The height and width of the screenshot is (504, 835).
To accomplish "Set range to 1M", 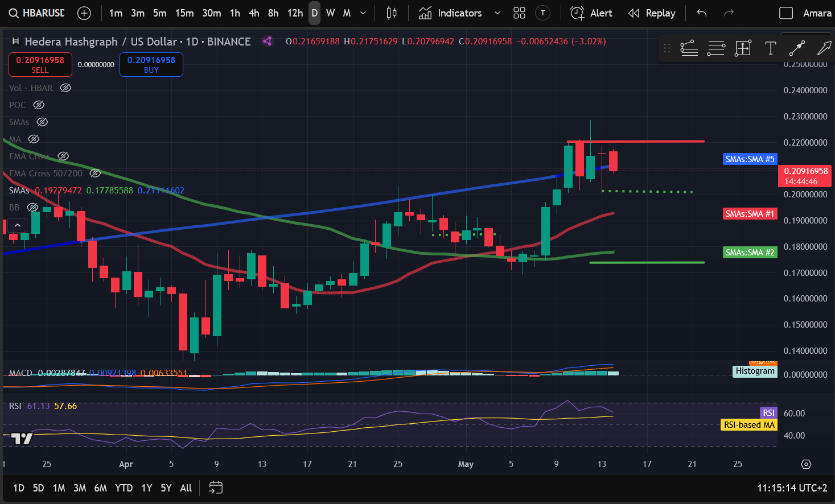I will pos(59,488).
